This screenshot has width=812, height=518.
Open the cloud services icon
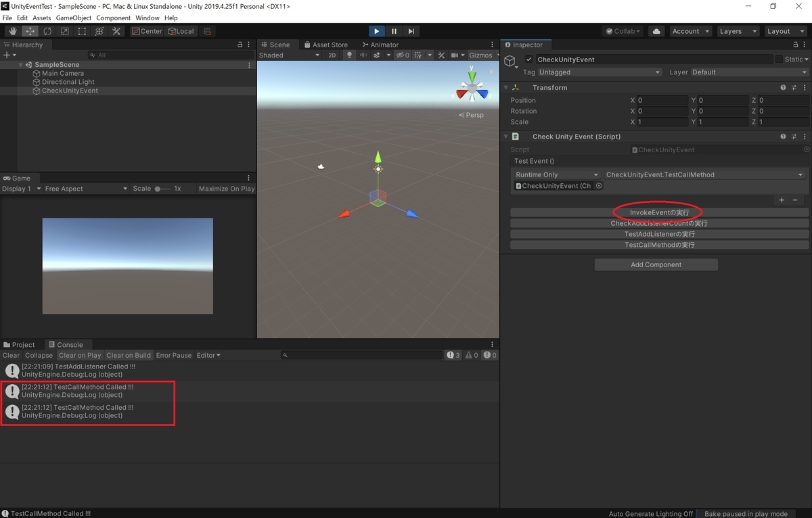tap(656, 31)
